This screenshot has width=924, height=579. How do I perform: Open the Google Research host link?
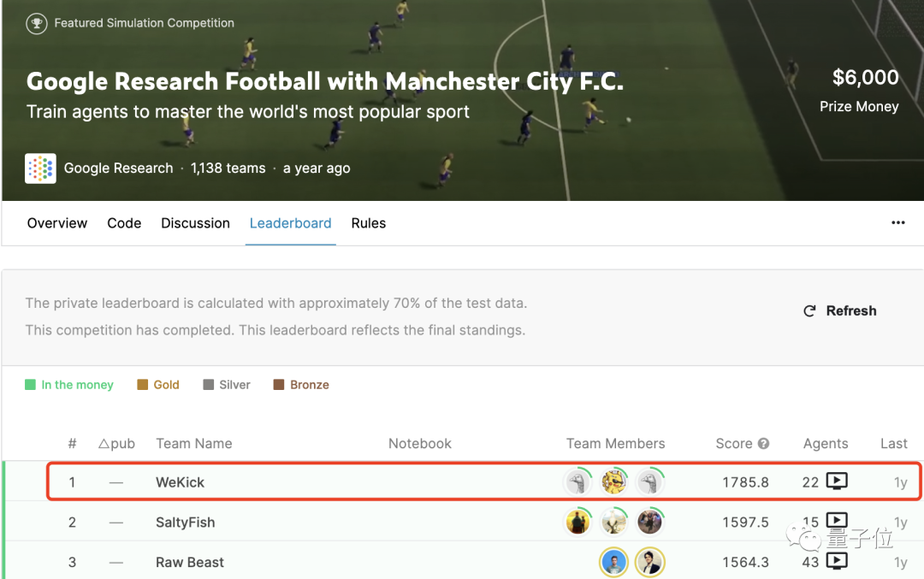tap(118, 168)
